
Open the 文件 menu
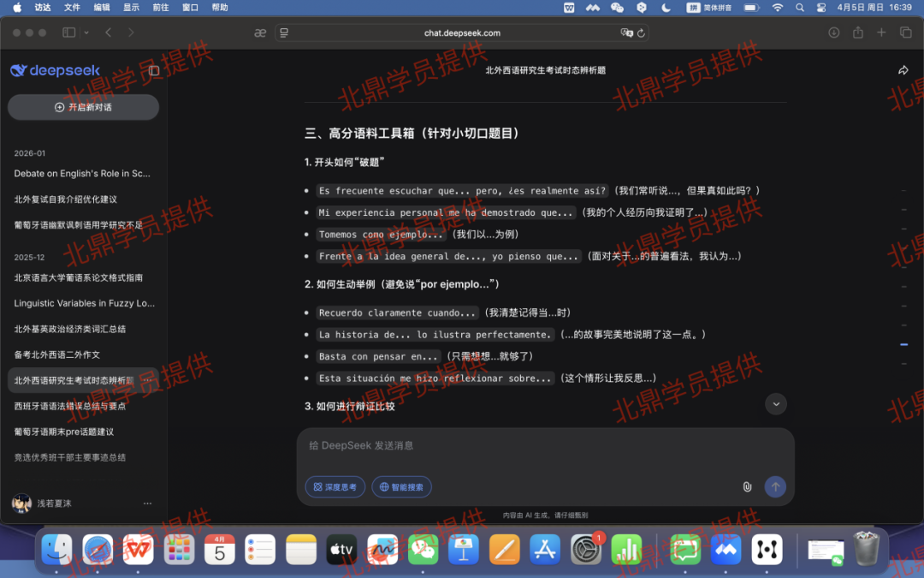coord(72,8)
